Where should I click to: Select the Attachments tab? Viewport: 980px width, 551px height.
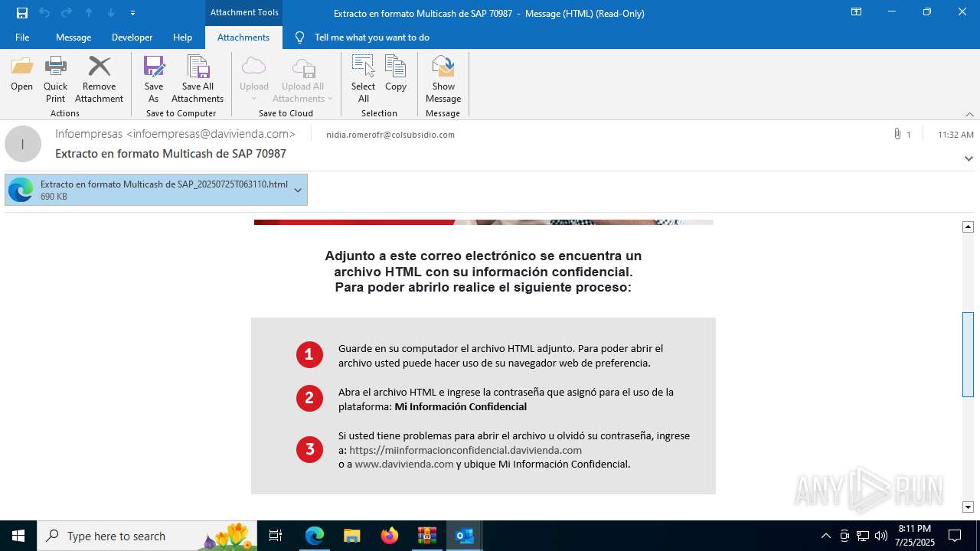pos(243,37)
